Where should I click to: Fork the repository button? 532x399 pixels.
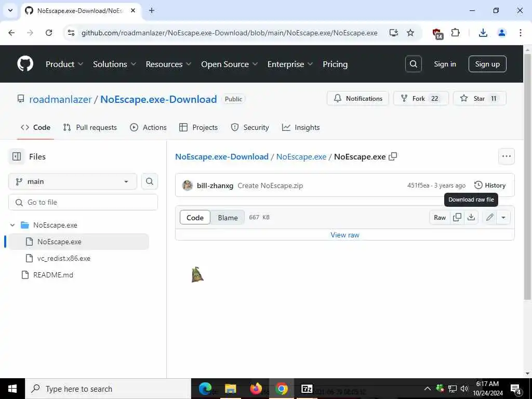coord(421,98)
